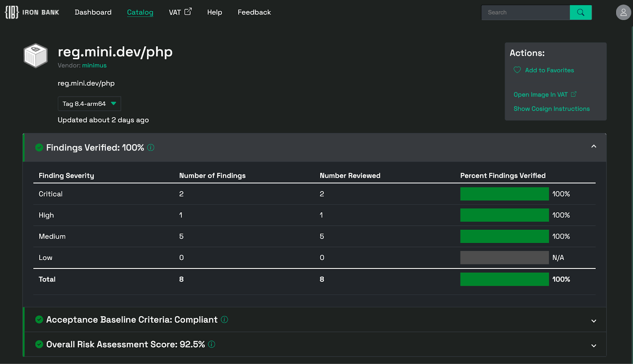The image size is (633, 364).
Task: Click the Percent Findings Verified column header
Action: pyautogui.click(x=503, y=175)
